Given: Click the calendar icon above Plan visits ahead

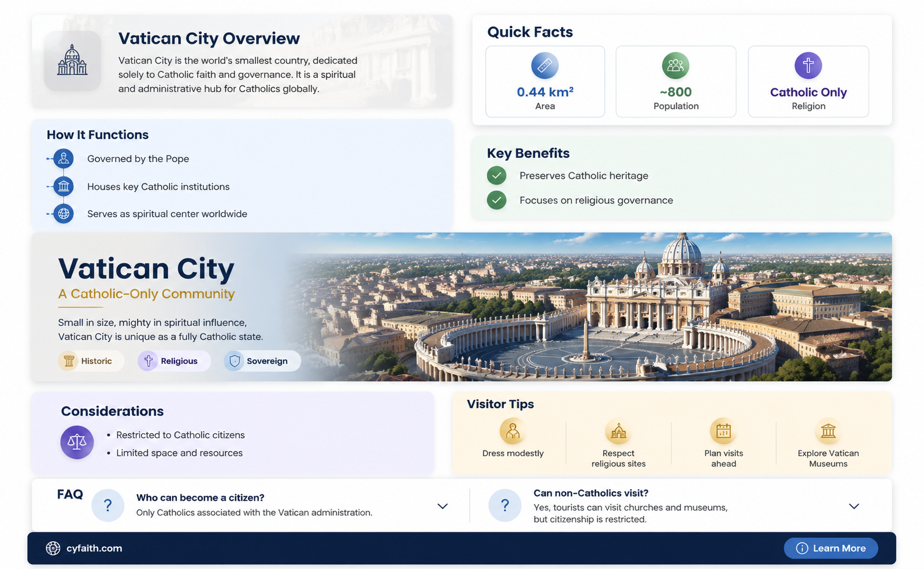Looking at the screenshot, I should click(723, 431).
